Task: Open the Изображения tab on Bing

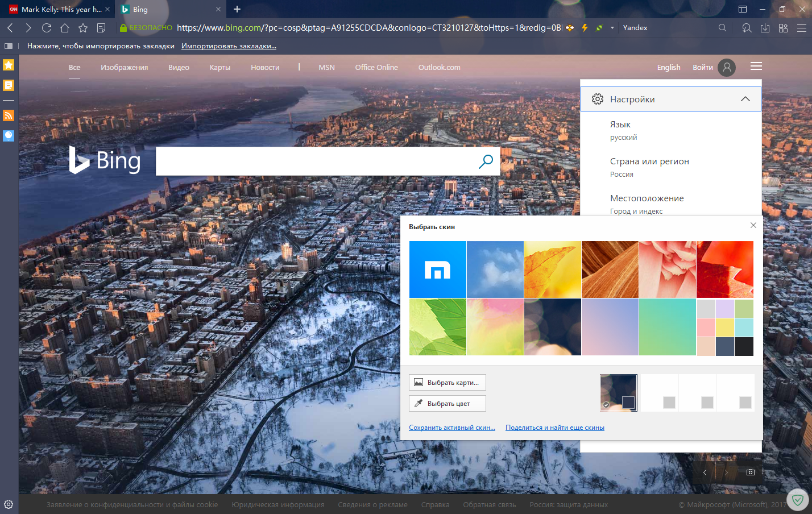Action: [124, 67]
